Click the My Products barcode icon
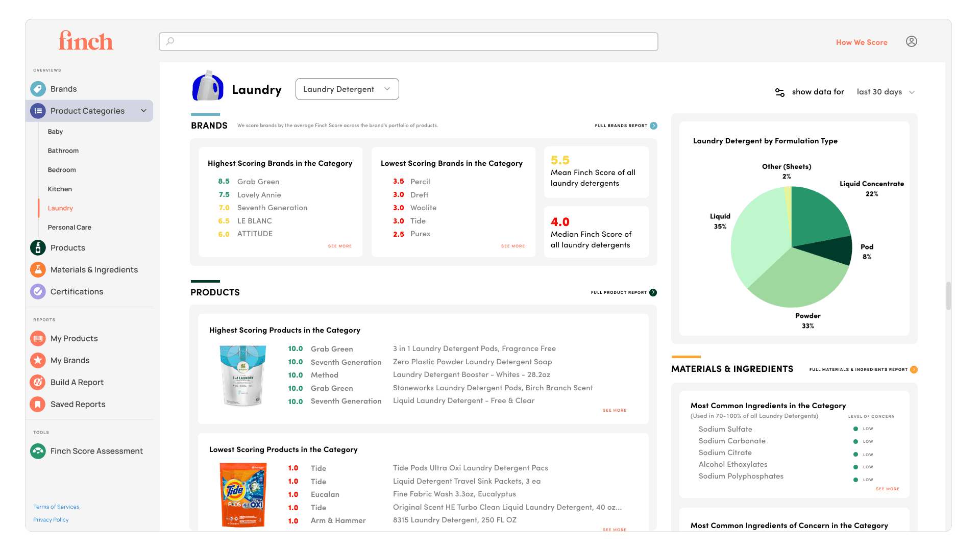The image size is (980, 551). click(38, 338)
